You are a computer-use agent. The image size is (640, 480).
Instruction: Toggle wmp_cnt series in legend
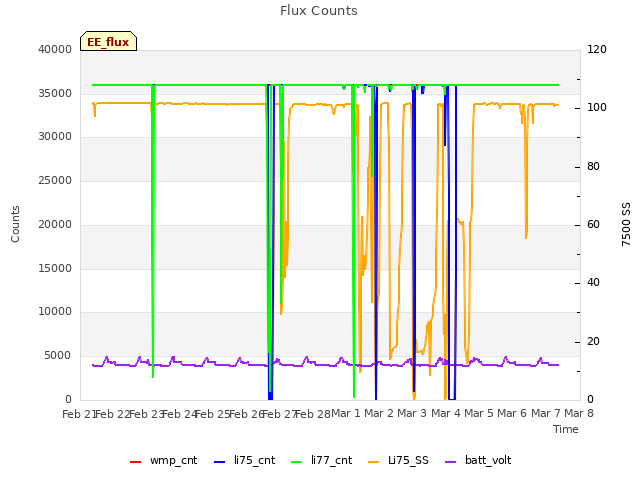click(x=163, y=460)
